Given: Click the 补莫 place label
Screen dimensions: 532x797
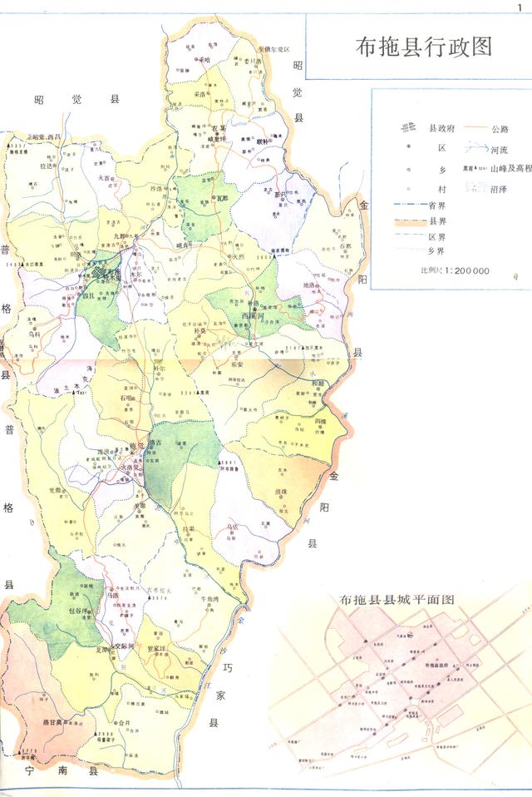Looking at the screenshot, I should [x=199, y=330].
